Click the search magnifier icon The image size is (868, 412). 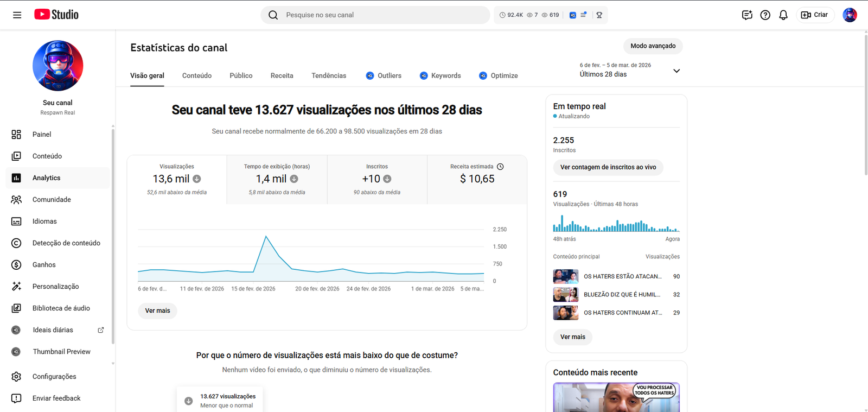(273, 15)
